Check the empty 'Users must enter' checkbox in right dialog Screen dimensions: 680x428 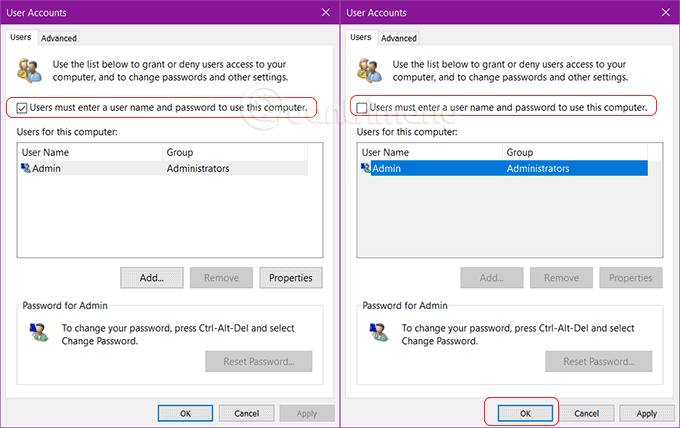pos(362,107)
